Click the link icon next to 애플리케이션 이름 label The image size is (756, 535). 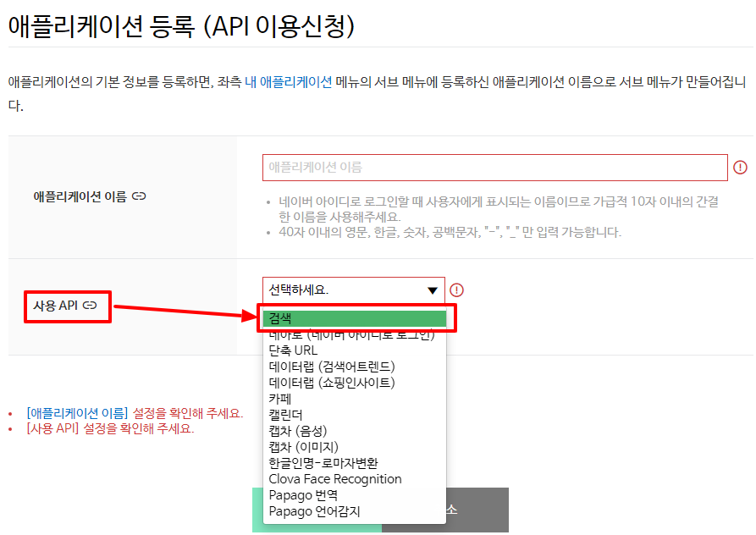139,196
